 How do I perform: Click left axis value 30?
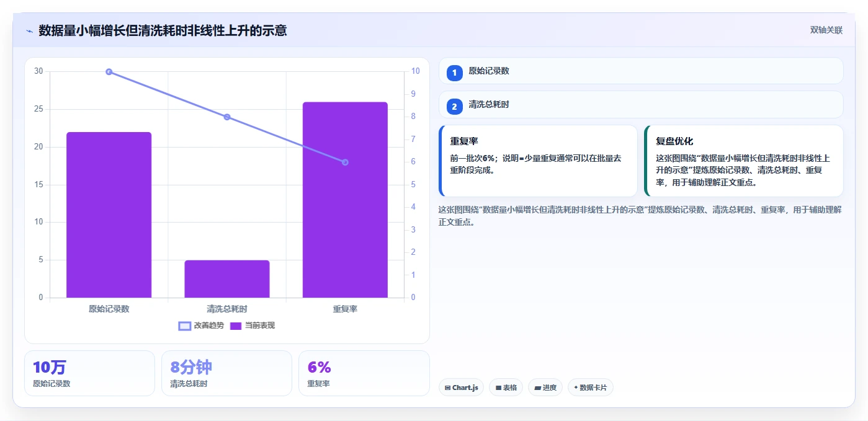[38, 71]
